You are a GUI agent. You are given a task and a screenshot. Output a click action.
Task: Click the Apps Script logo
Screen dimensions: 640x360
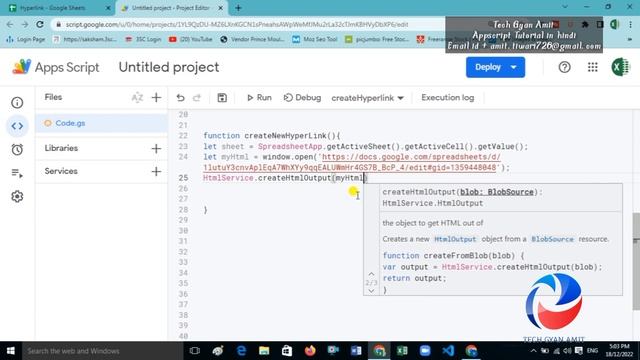[56, 67]
